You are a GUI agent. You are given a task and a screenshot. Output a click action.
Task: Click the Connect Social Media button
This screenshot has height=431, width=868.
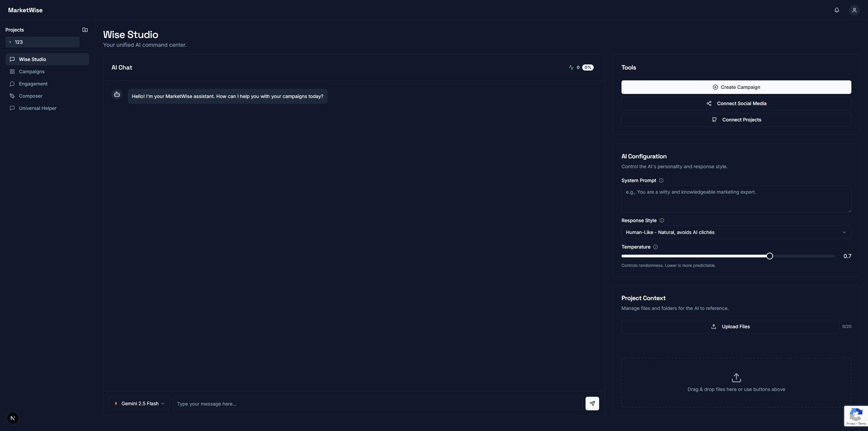click(x=736, y=103)
